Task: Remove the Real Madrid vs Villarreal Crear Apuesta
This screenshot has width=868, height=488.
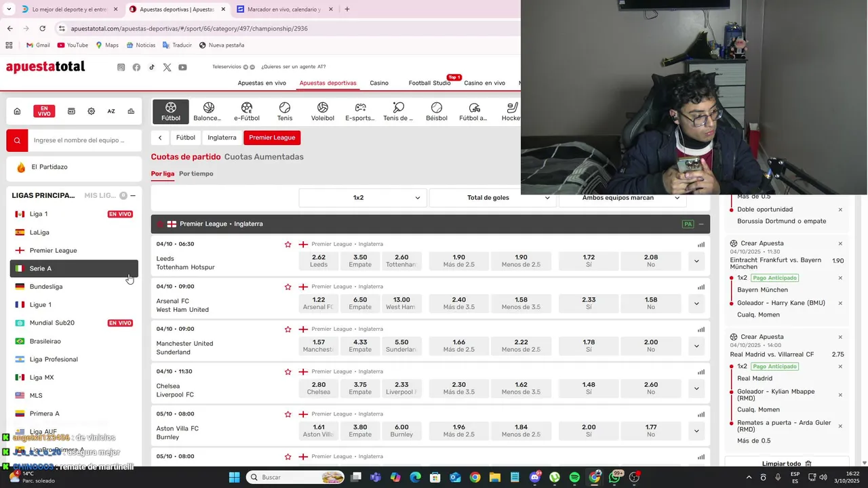Action: (840, 337)
